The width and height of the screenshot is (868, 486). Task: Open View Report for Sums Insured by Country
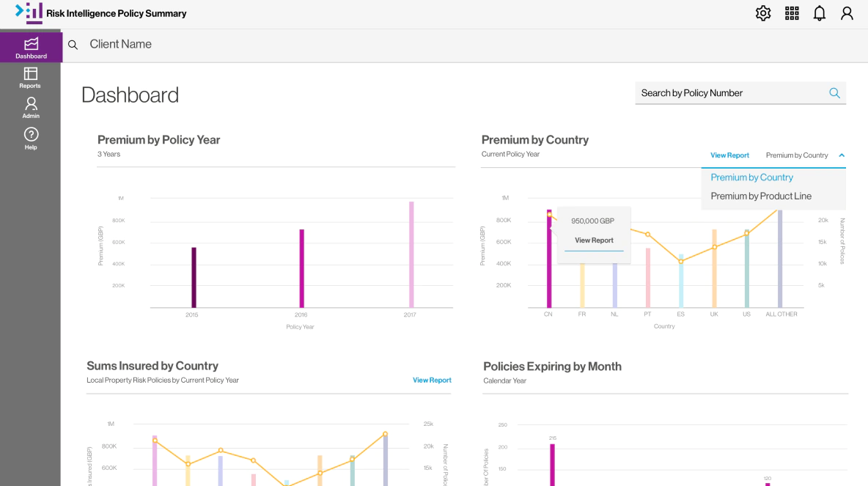point(432,380)
